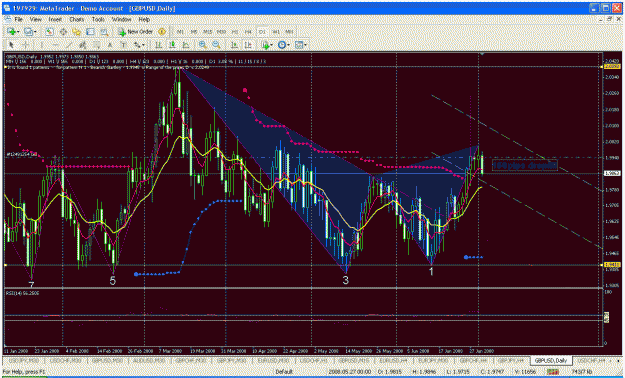Open the Tools menu
This screenshot has width=625, height=378.
[98, 19]
